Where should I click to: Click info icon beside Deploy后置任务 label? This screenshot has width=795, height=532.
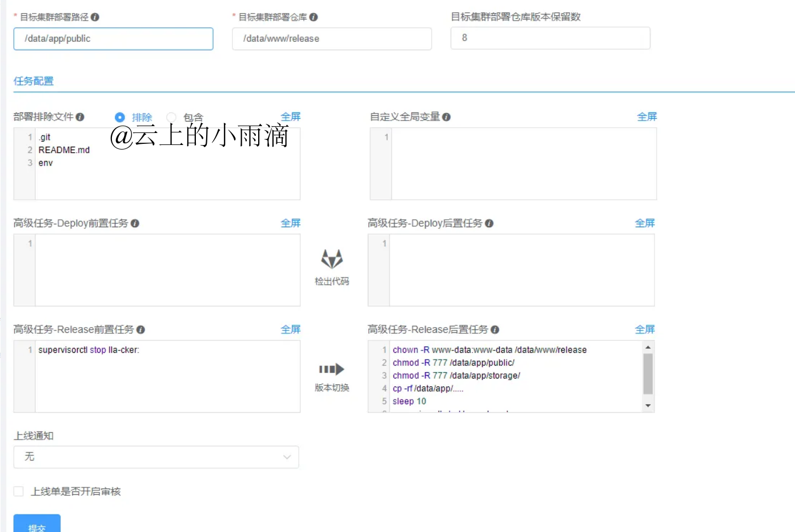(489, 223)
